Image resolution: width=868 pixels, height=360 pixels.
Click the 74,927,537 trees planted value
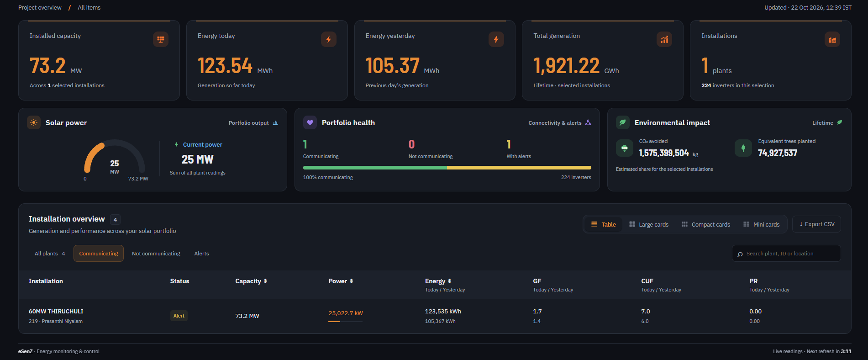click(x=778, y=153)
